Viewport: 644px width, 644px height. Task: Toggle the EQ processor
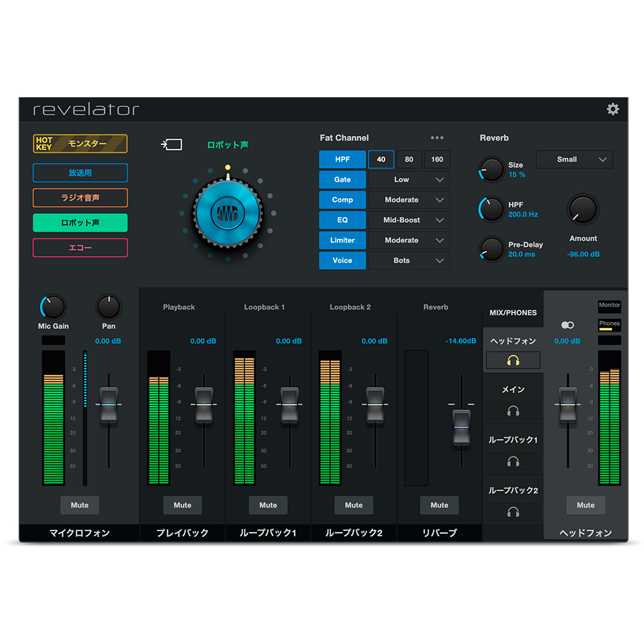(x=342, y=220)
